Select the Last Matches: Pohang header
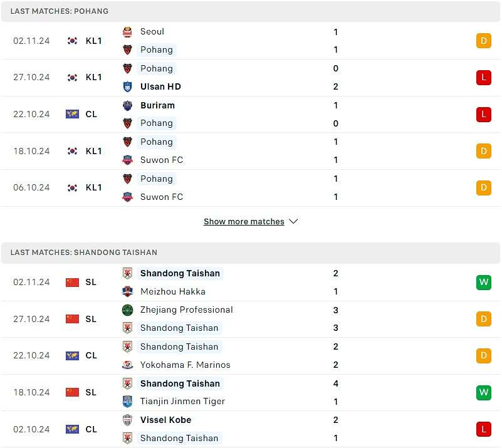 250,11
